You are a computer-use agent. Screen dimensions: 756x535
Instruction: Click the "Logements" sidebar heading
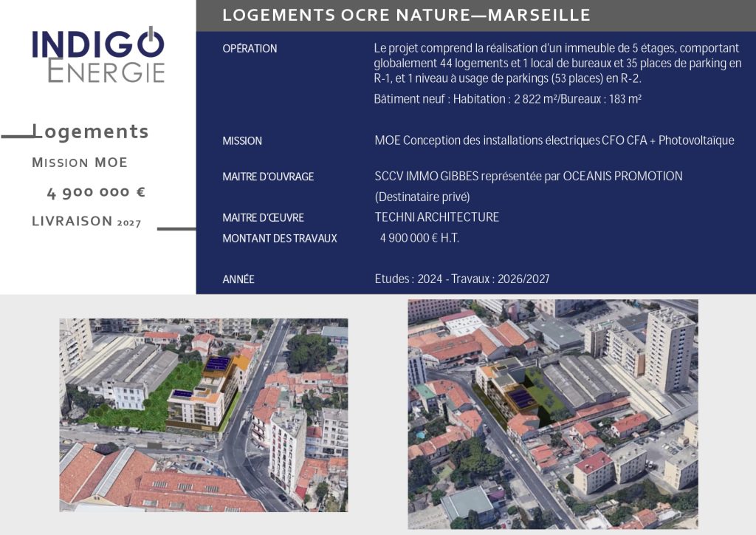click(x=90, y=132)
